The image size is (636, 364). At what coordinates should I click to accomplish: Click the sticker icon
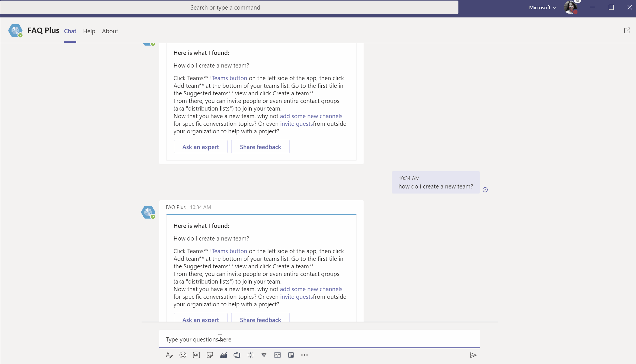210,355
